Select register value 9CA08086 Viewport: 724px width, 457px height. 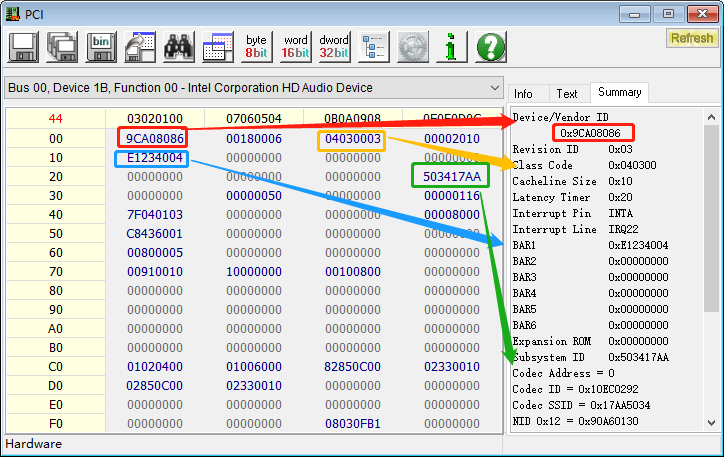(155, 138)
